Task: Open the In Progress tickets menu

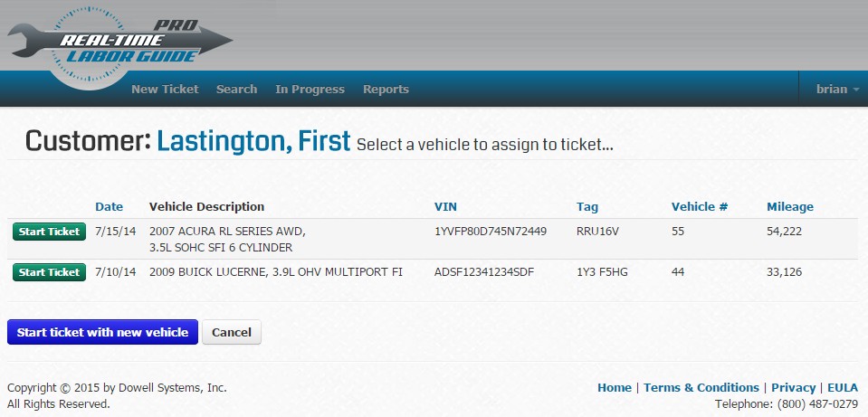Action: point(310,90)
